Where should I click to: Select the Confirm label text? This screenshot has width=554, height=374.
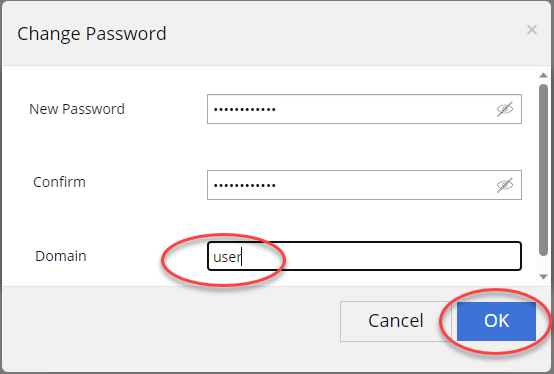(59, 182)
